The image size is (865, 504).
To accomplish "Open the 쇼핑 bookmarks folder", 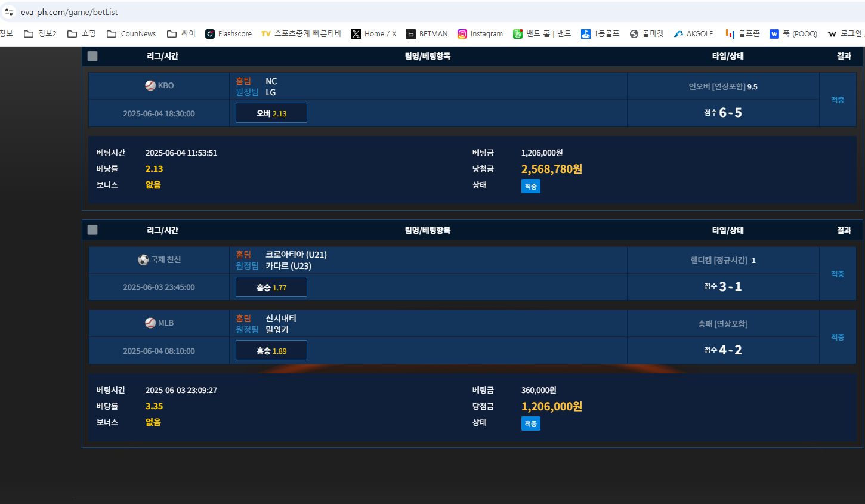I will (82, 34).
